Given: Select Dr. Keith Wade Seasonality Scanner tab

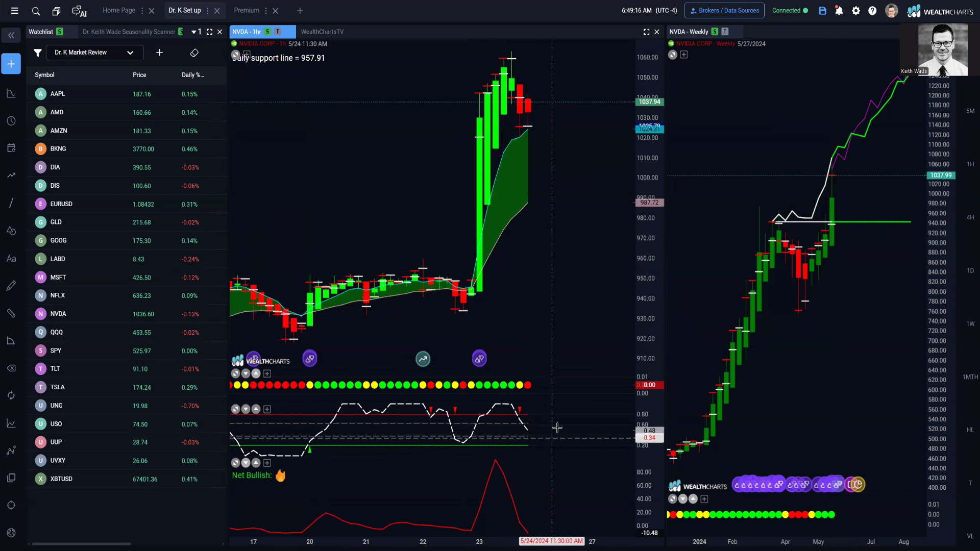Looking at the screenshot, I should (129, 32).
